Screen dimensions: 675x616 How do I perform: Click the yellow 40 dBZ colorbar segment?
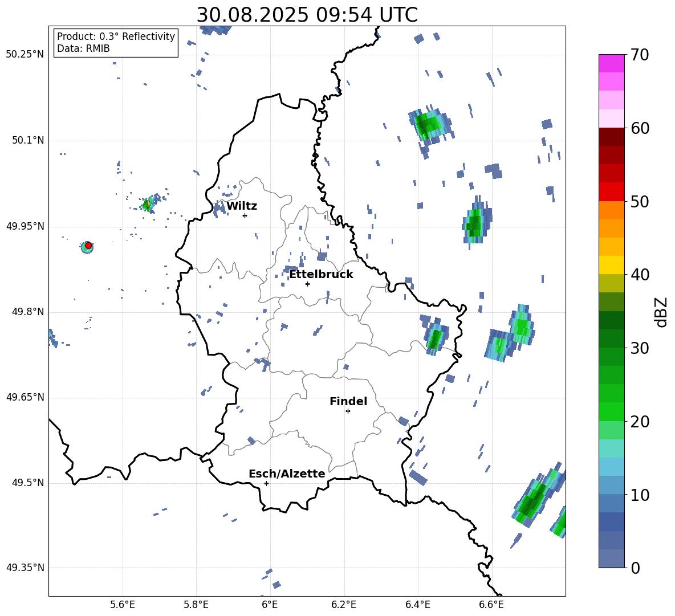pyautogui.click(x=611, y=265)
